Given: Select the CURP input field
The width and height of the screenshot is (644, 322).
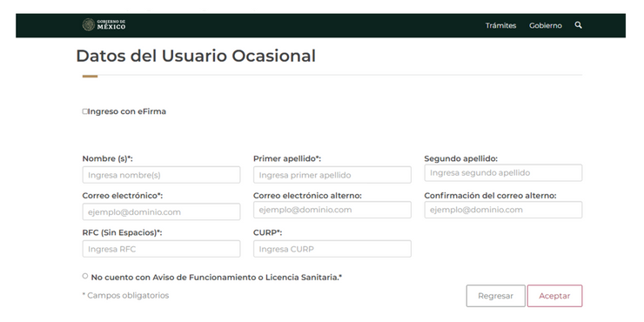Looking at the screenshot, I should tap(332, 249).
